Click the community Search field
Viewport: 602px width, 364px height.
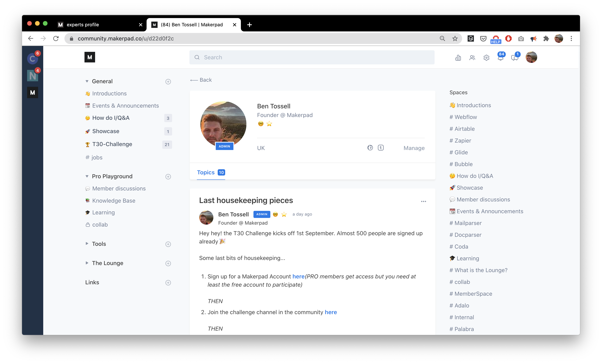312,57
